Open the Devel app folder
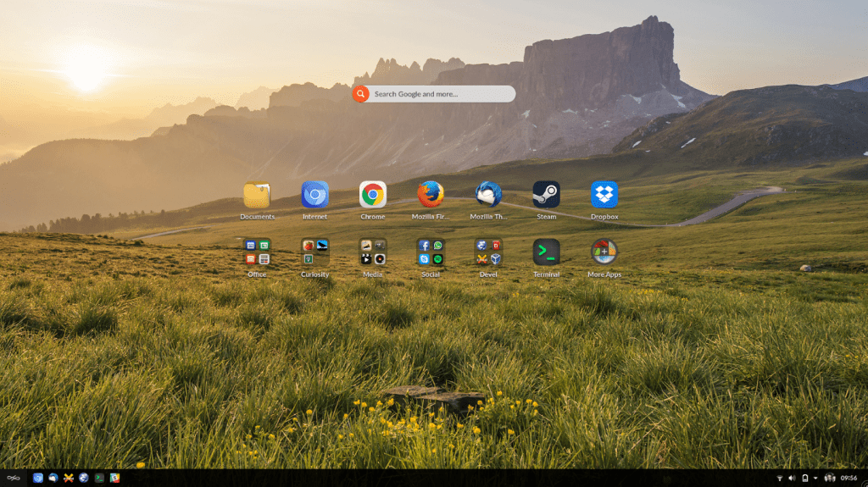This screenshot has width=868, height=487. coord(488,252)
